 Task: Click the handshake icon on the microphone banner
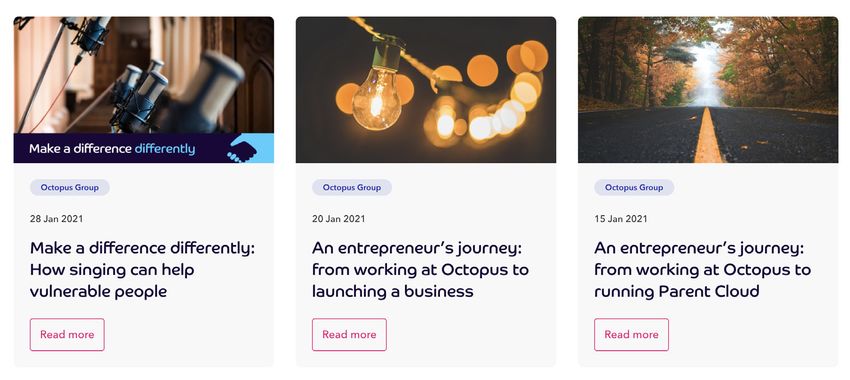tap(243, 149)
